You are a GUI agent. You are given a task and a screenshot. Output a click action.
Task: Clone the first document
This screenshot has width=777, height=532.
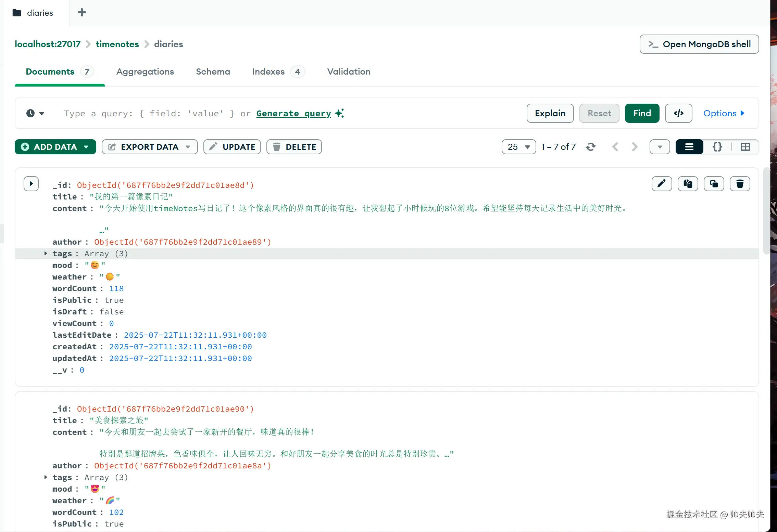coord(714,184)
